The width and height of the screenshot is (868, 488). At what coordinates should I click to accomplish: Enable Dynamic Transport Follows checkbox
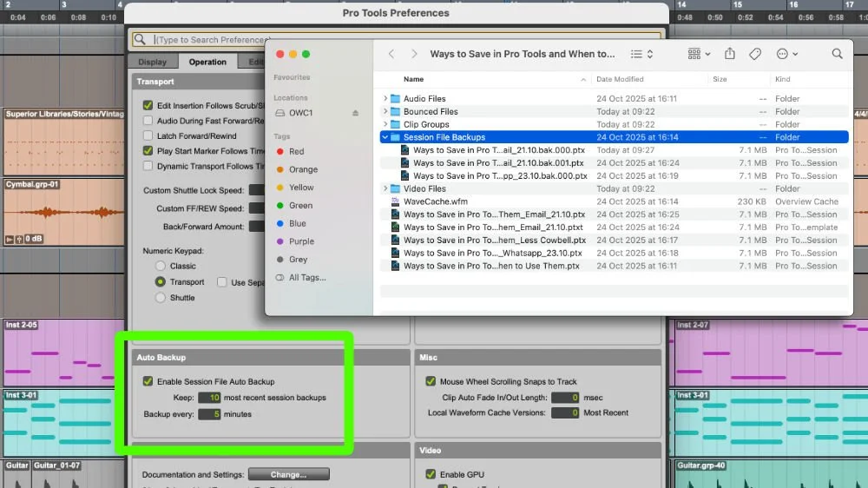148,166
